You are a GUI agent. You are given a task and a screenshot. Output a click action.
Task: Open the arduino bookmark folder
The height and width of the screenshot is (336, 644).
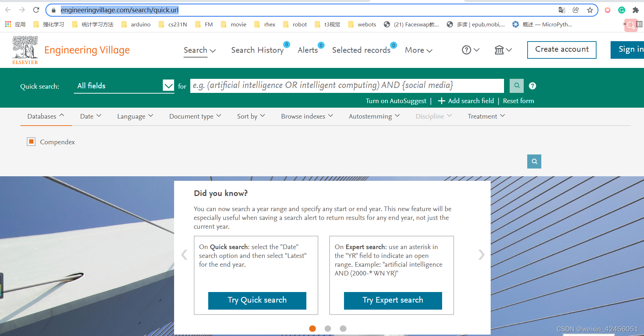point(136,24)
